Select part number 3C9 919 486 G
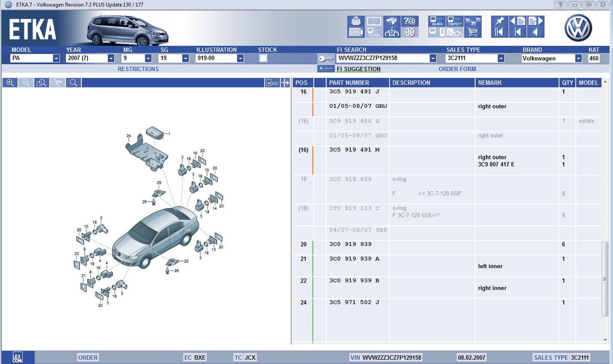Image resolution: width=613 pixels, height=364 pixels. coord(354,121)
